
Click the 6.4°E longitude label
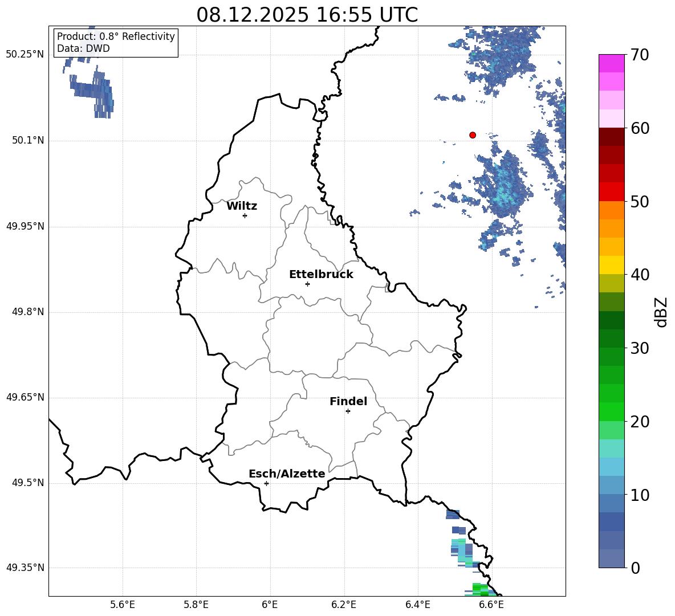417,605
